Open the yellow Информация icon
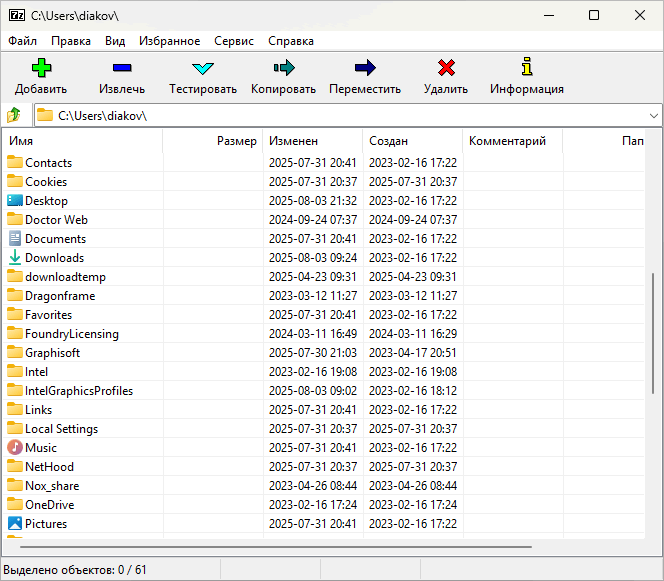This screenshot has height=581, width=664. click(527, 68)
